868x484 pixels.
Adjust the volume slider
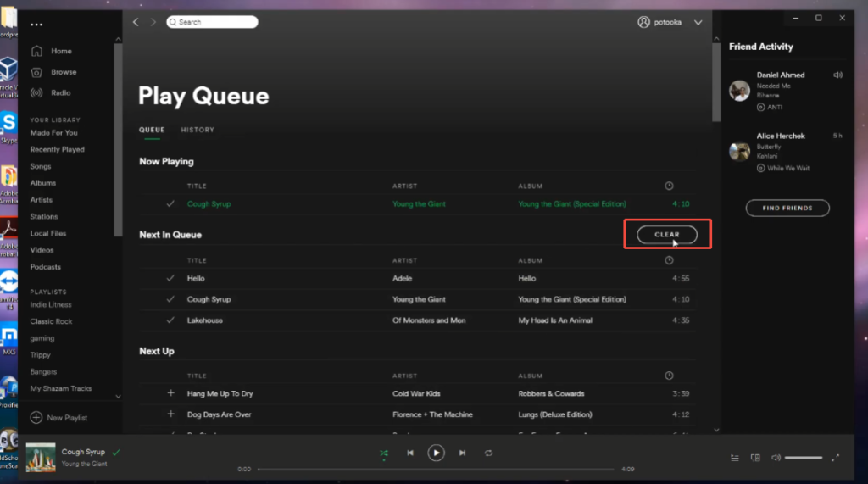tap(804, 458)
